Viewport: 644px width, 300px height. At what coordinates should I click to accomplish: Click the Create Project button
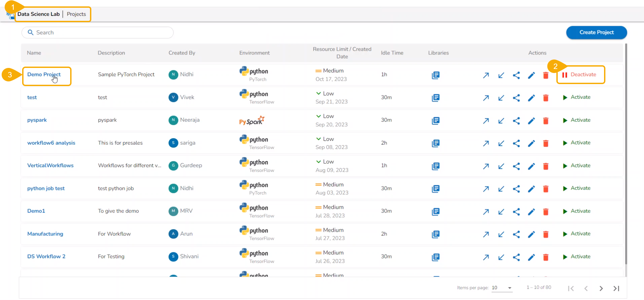(x=596, y=32)
